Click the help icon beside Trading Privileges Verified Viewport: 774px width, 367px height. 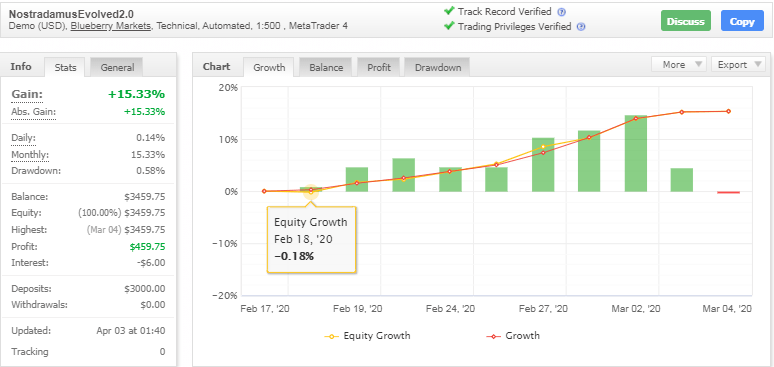click(581, 27)
